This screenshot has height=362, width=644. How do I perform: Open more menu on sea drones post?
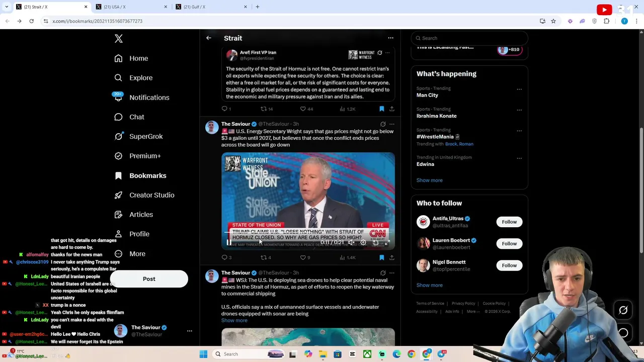[x=392, y=273]
